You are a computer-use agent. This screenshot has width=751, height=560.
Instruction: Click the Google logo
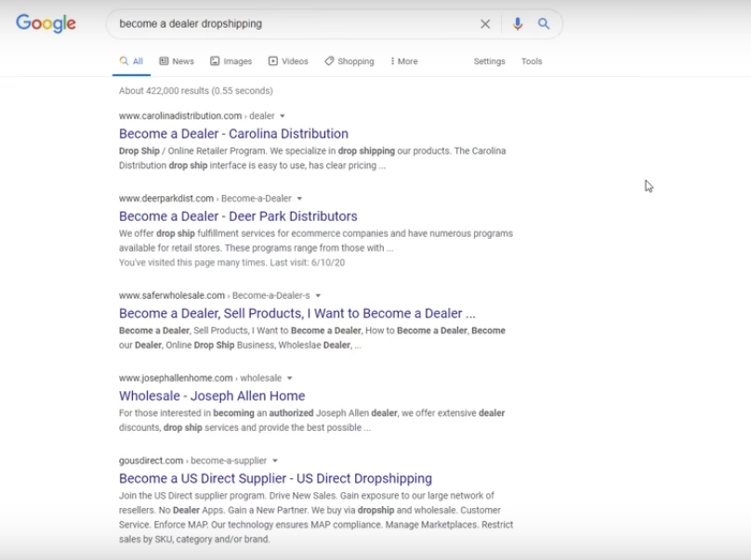(46, 24)
